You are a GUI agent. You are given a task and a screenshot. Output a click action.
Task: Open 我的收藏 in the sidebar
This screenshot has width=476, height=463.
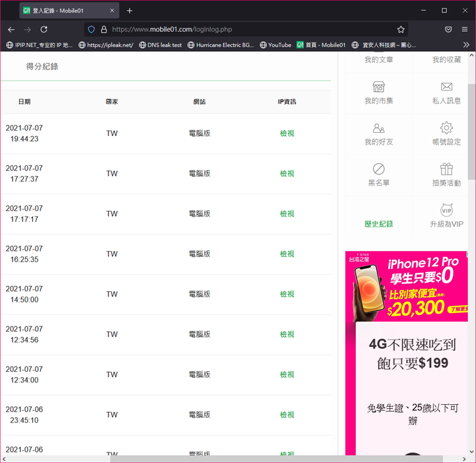(446, 59)
